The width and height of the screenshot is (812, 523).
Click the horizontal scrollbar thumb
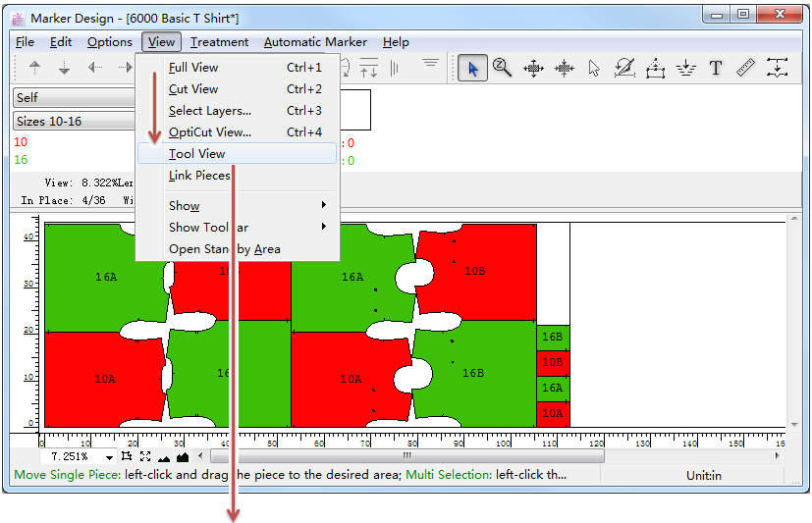(x=407, y=456)
